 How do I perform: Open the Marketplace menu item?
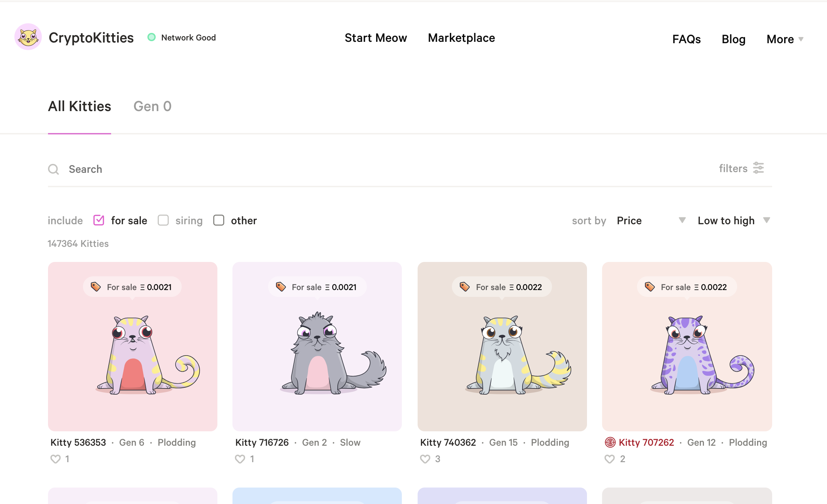461,38
